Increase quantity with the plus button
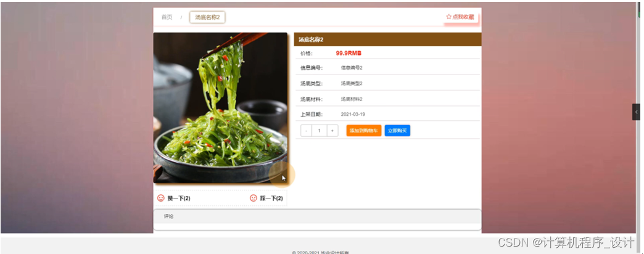The height and width of the screenshot is (254, 644). 332,131
